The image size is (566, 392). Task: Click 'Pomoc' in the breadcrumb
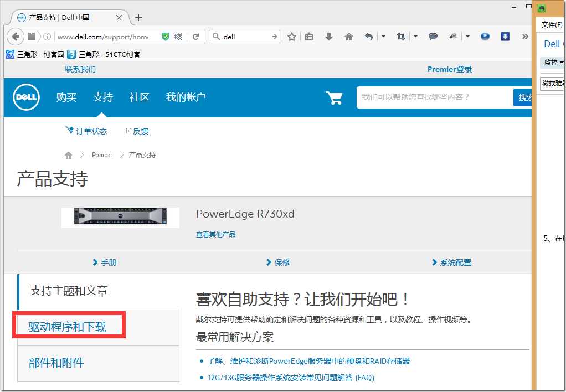click(x=101, y=155)
